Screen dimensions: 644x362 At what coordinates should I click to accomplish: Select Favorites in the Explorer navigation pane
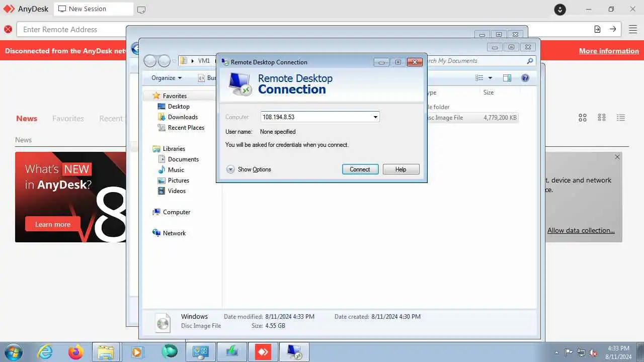point(175,96)
